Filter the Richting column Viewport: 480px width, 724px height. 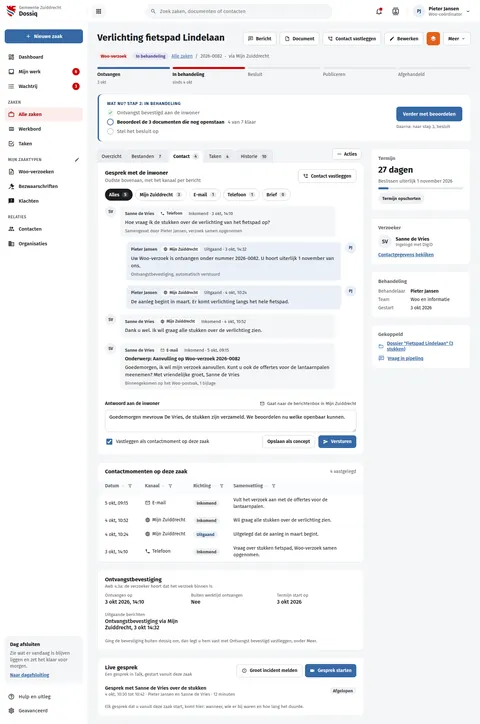(x=222, y=486)
